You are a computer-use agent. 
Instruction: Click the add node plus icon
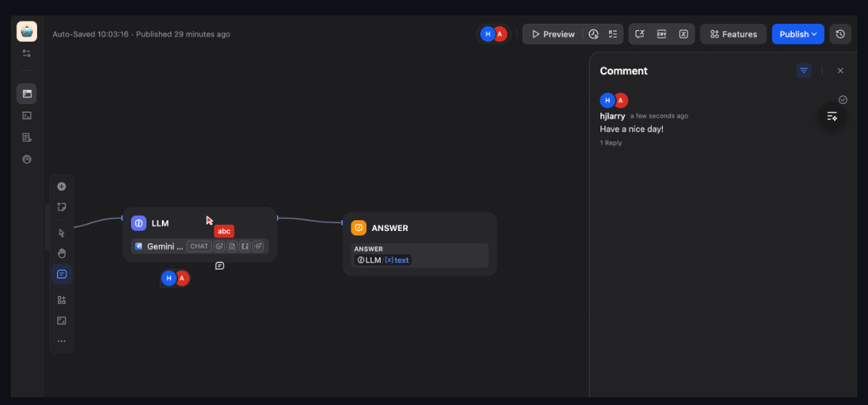(62, 186)
